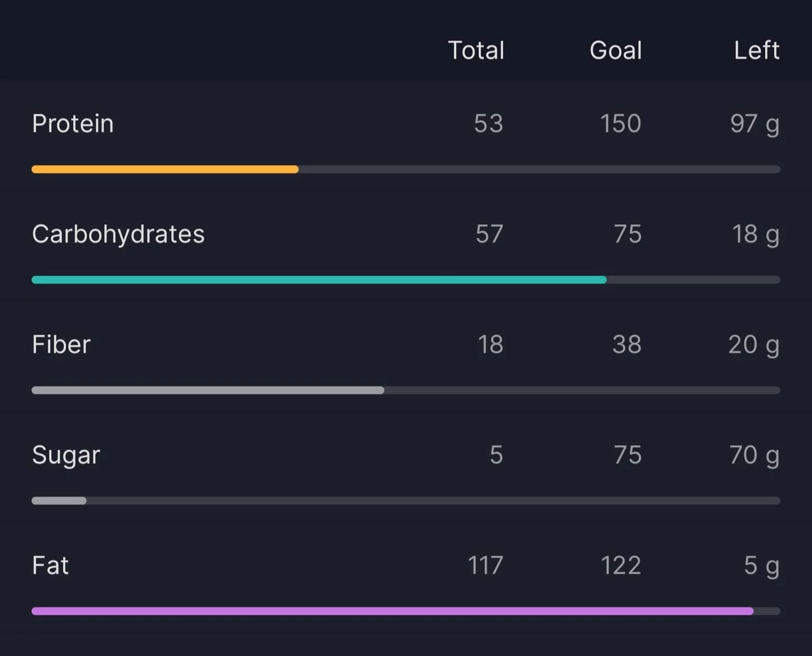Click the Sugar row label
This screenshot has height=656, width=812.
coord(66,455)
